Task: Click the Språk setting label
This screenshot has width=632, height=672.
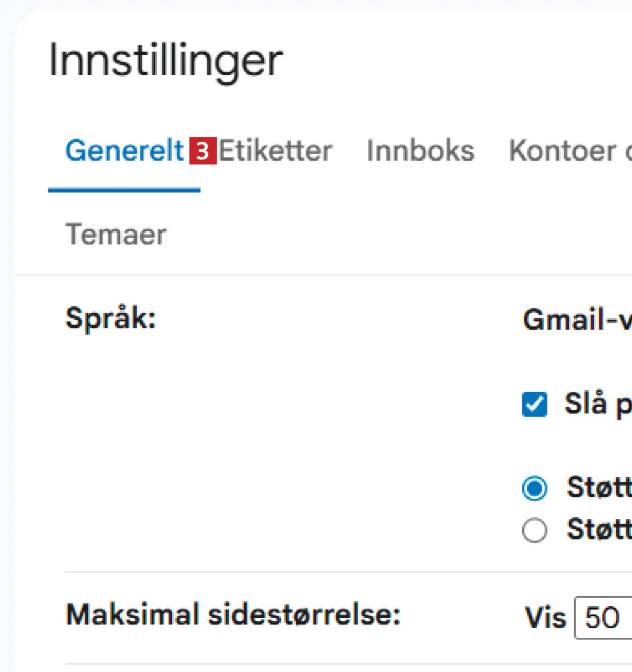Action: click(x=110, y=318)
